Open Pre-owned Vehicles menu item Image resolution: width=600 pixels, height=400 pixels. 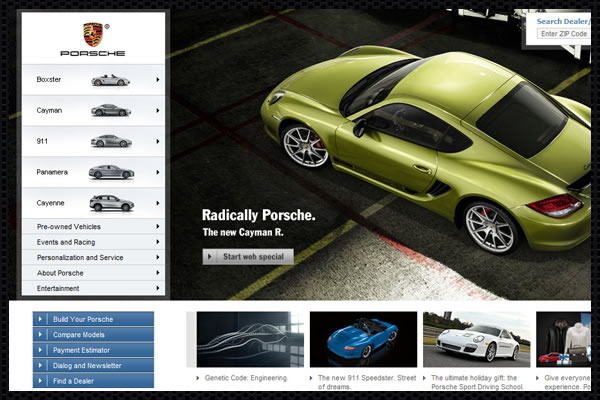[x=93, y=227]
